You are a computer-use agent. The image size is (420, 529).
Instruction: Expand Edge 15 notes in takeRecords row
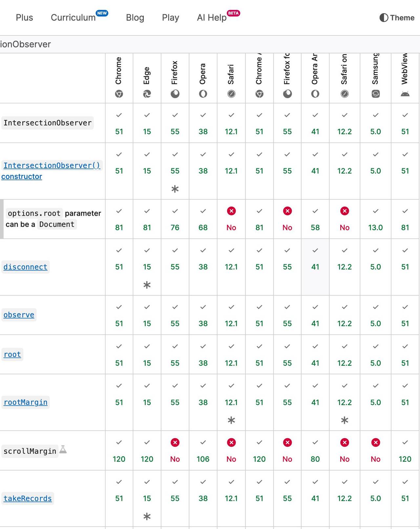pos(147,516)
